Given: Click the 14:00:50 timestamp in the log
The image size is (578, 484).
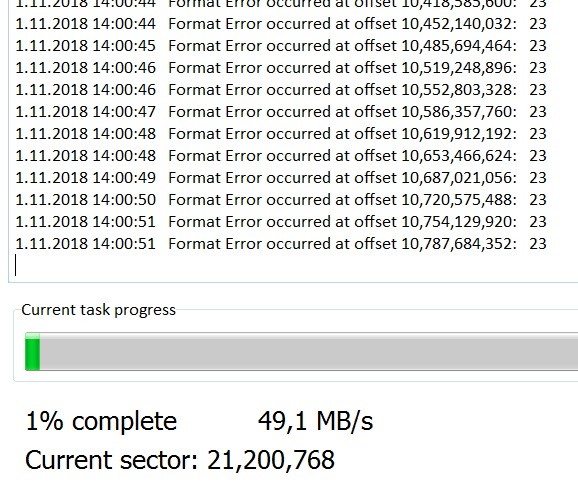Looking at the screenshot, I should (124, 200).
